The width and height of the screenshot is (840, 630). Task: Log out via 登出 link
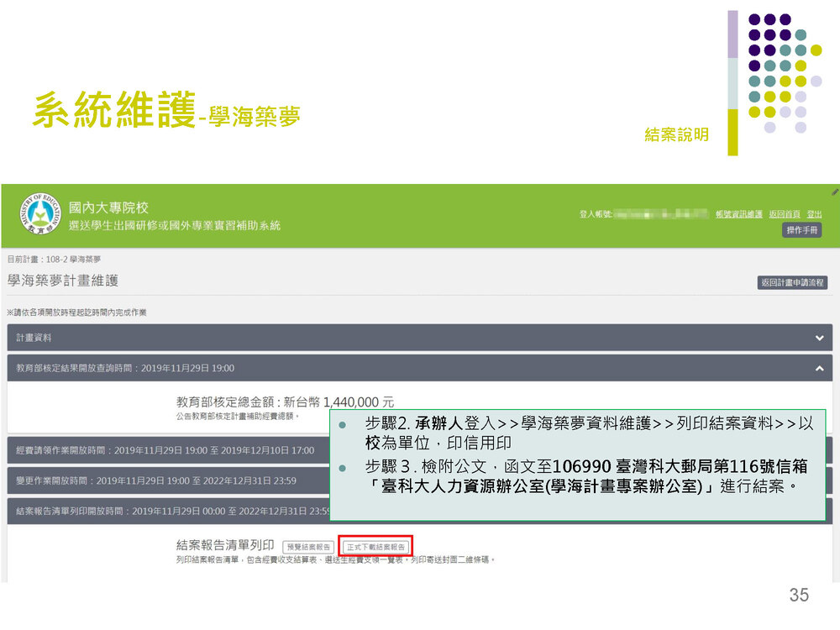click(x=814, y=214)
